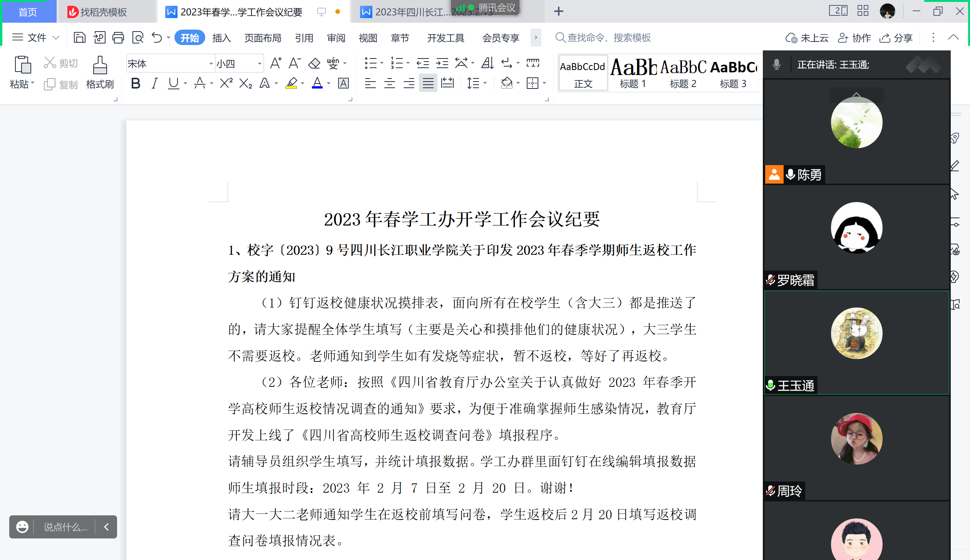The width and height of the screenshot is (970, 560).
Task: Click the Cut scissors button
Action: point(60,63)
